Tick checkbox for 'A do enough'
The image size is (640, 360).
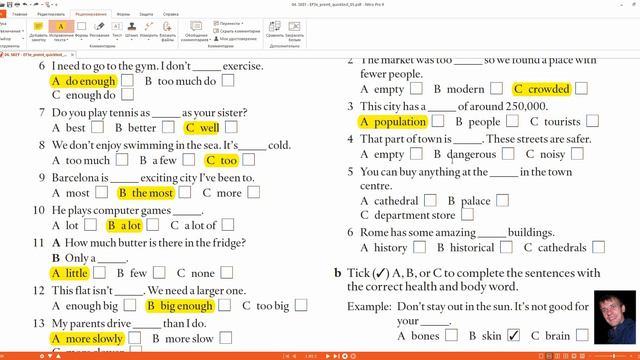coord(127,80)
